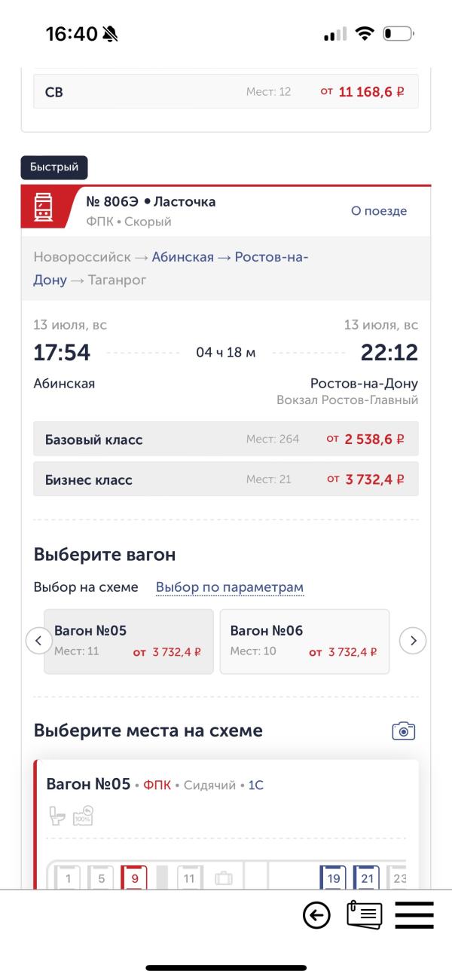Select seat 21 on the seat map

367,877
